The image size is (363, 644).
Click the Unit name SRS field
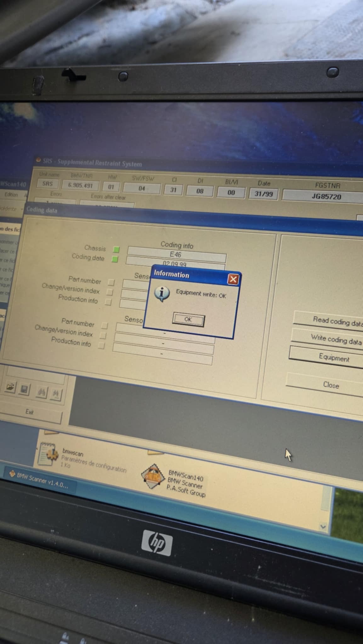(48, 184)
